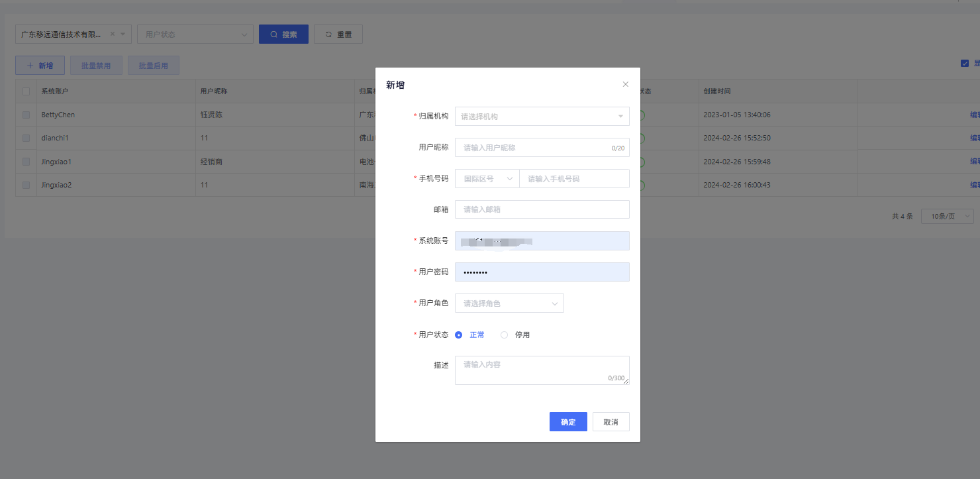Open the 用户状态 filter dropdown
Viewport: 980px width, 479px height.
click(195, 34)
